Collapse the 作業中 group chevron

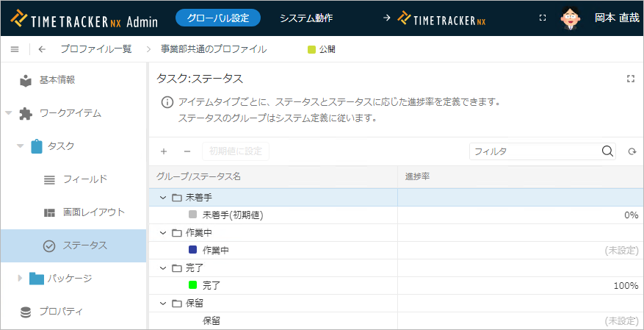163,233
